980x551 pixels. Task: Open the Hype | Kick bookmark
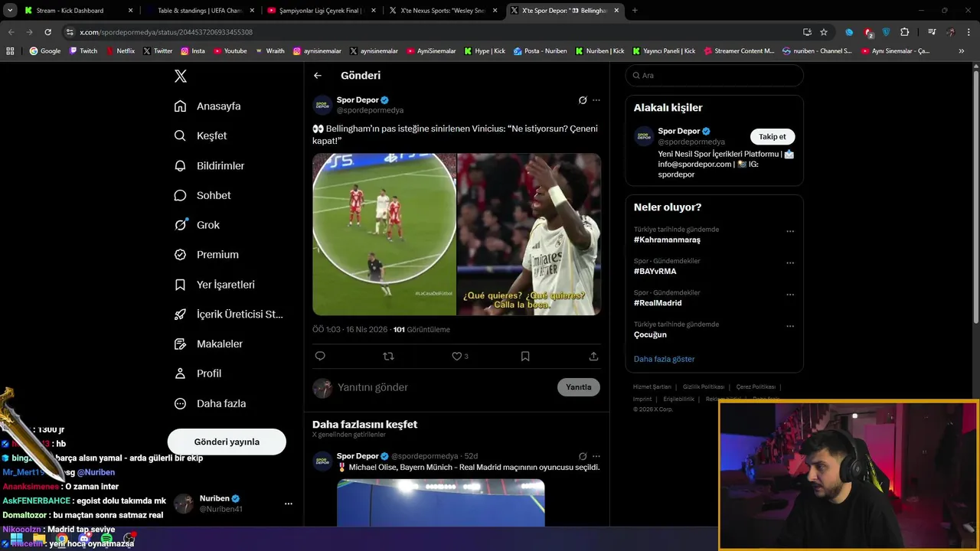click(484, 51)
